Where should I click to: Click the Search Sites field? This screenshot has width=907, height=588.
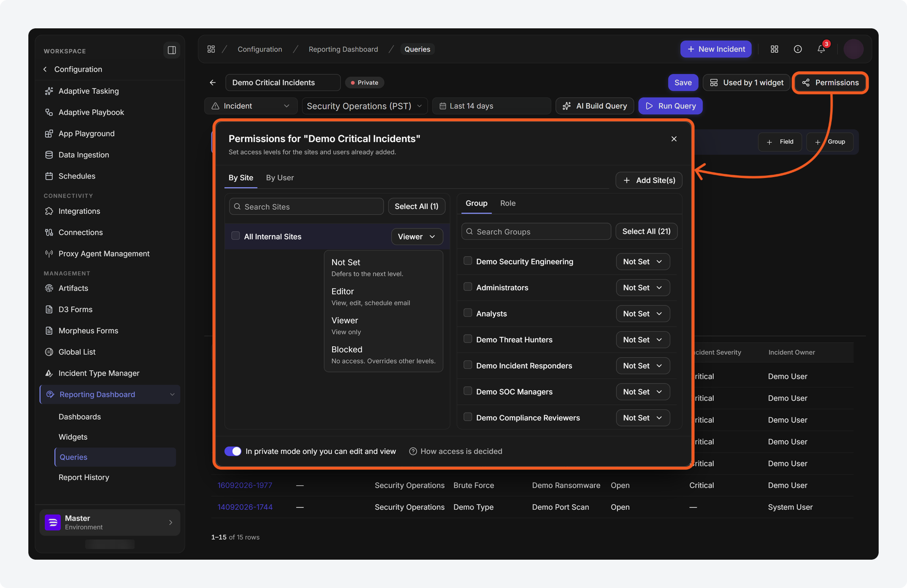click(x=306, y=206)
